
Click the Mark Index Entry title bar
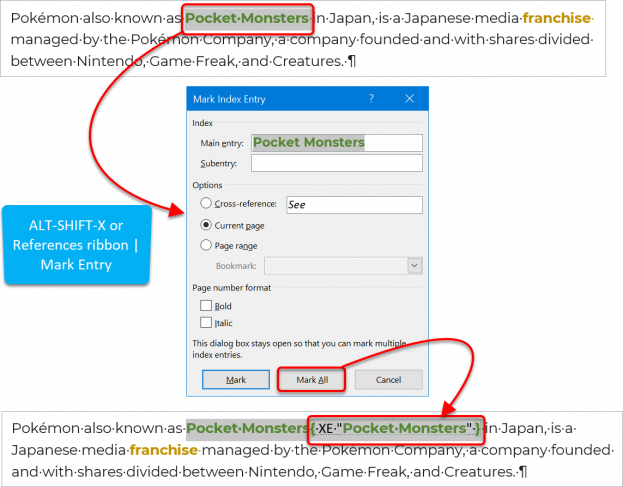[278, 99]
